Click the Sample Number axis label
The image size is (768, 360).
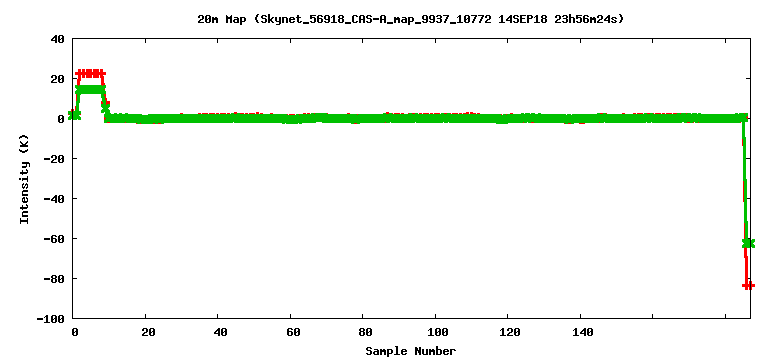click(x=410, y=351)
